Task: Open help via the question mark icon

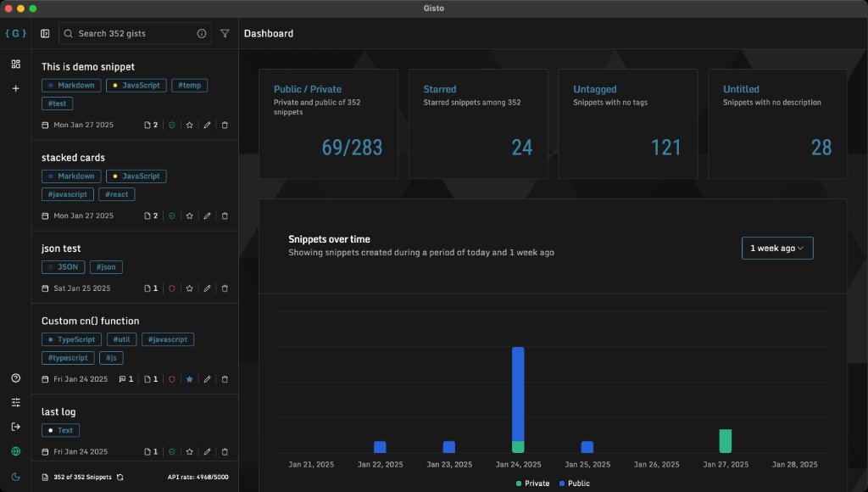Action: (15, 378)
